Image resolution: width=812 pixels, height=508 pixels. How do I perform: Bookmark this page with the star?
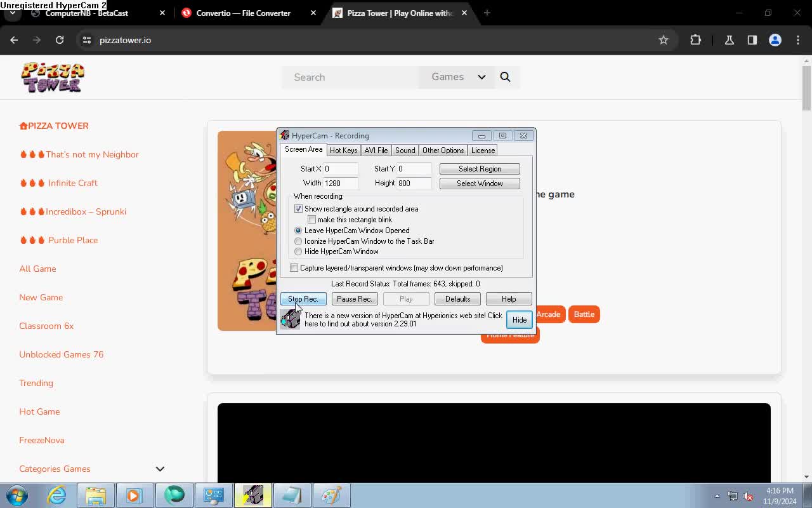click(664, 40)
